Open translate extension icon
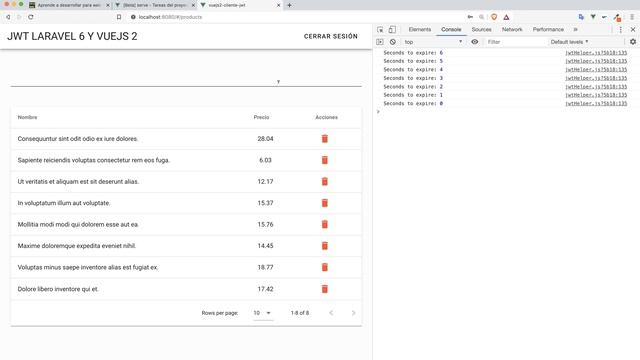This screenshot has height=360, width=640. coord(581,17)
